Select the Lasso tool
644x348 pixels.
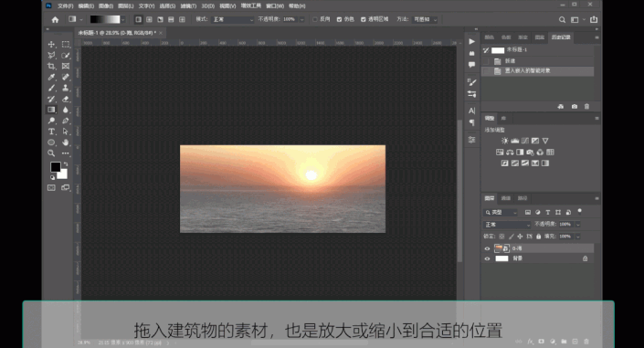[51, 55]
